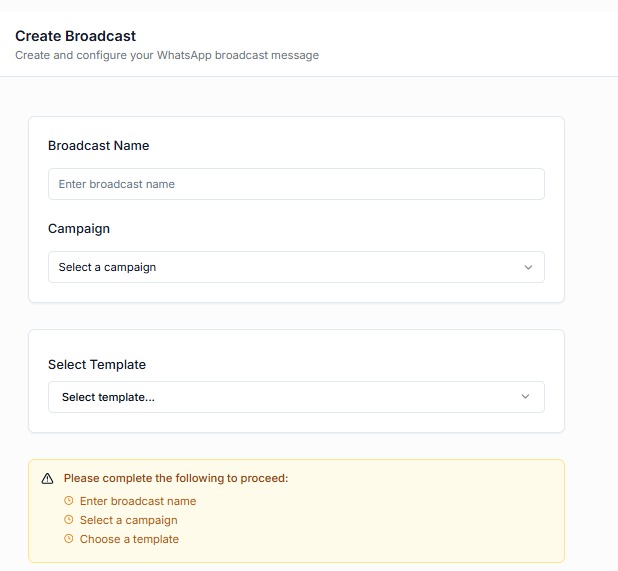Image resolution: width=618 pixels, height=571 pixels.
Task: Click clock icon beside Choose a template
Action: pos(69,539)
